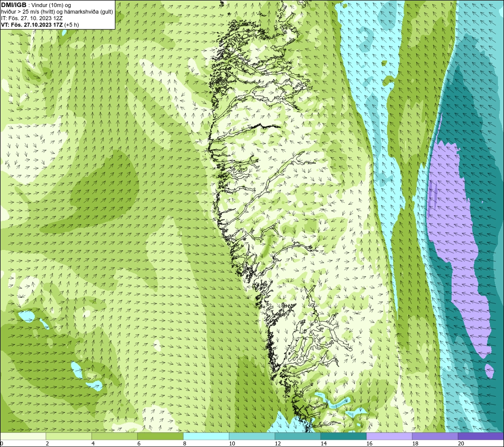Click the legend tick label '0'
This screenshot has height=447, width=504.
tap(2, 444)
